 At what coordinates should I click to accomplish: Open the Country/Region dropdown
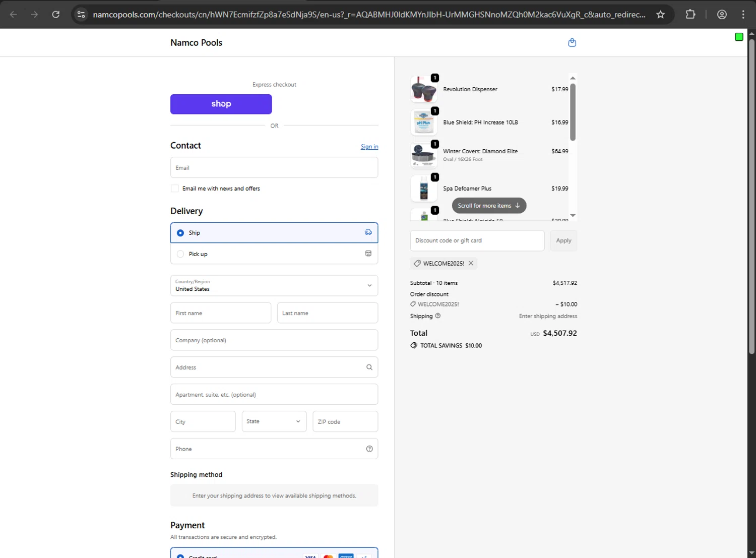point(274,285)
